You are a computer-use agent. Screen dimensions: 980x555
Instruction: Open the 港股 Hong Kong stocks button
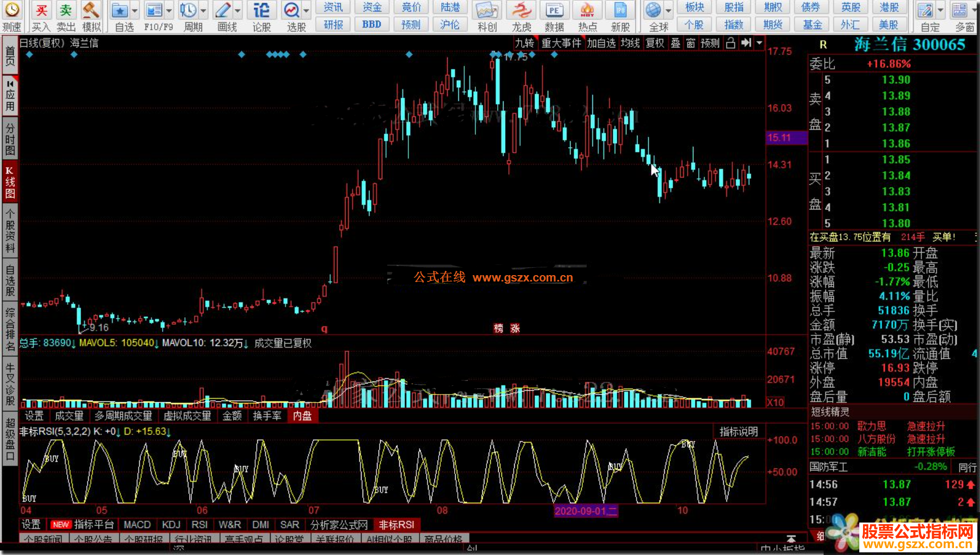(889, 7)
